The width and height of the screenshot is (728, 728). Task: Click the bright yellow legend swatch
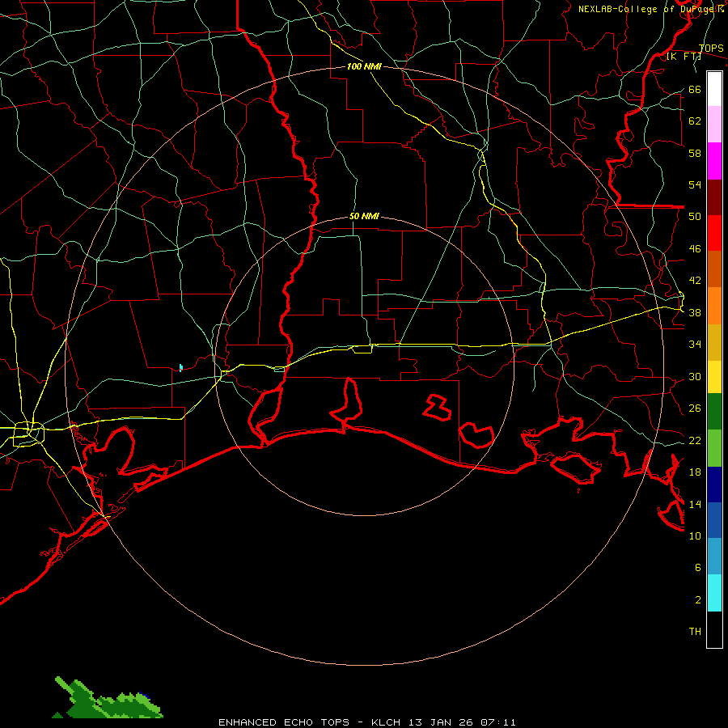(714, 377)
